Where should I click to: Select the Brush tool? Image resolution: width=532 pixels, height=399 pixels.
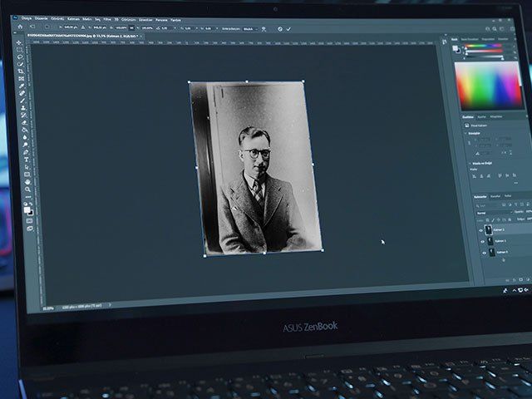coord(22,101)
